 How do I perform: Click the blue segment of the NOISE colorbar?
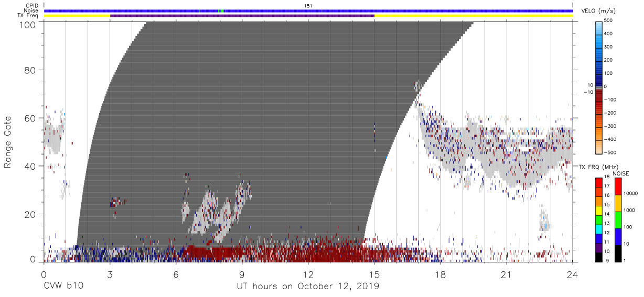618,236
